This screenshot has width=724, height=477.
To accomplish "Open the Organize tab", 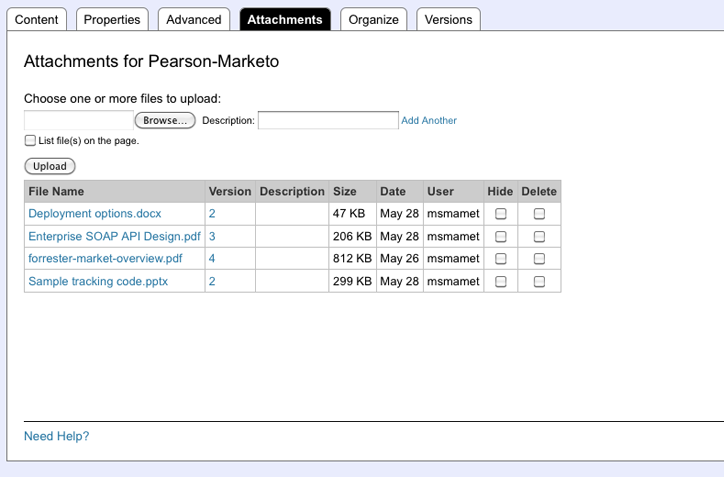I will pos(374,19).
